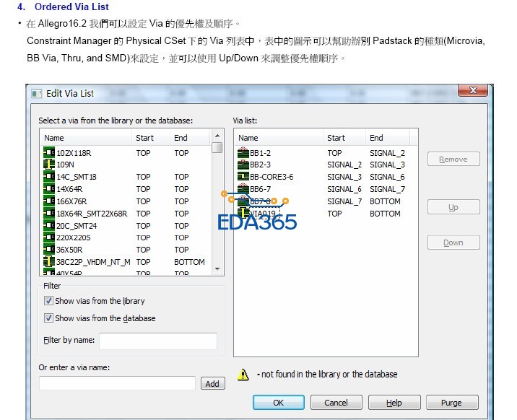Viewport: 517px width, 420px height.
Task: Click the padstack icon beside 20C_SMT24
Action: pyautogui.click(x=49, y=226)
